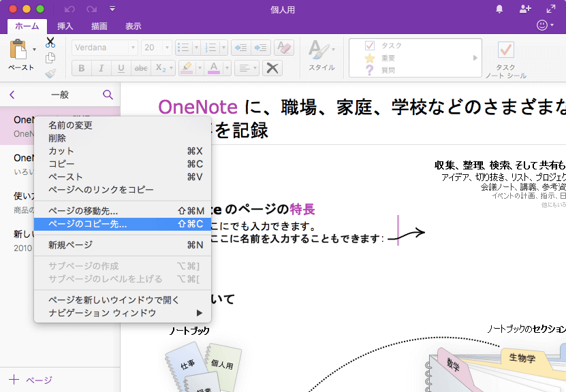The image size is (566, 392).
Task: Increase indent of text
Action: (261, 47)
